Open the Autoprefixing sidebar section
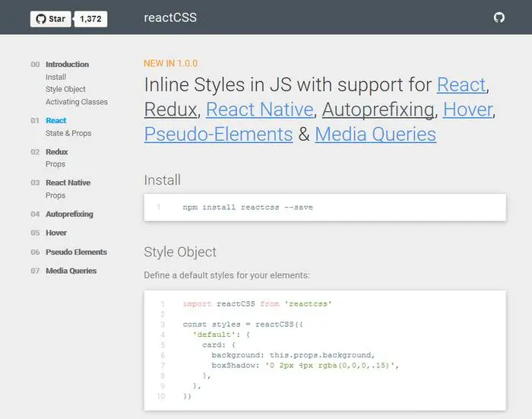This screenshot has height=419, width=532. [69, 214]
